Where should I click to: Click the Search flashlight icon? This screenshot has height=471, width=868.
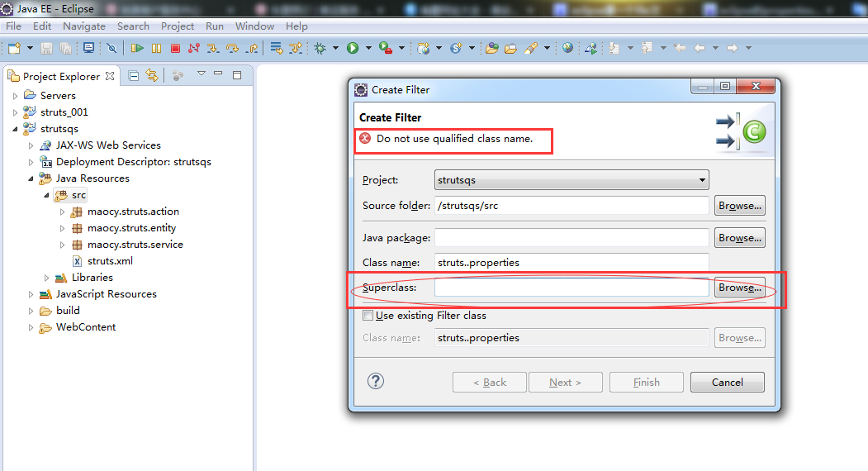531,48
